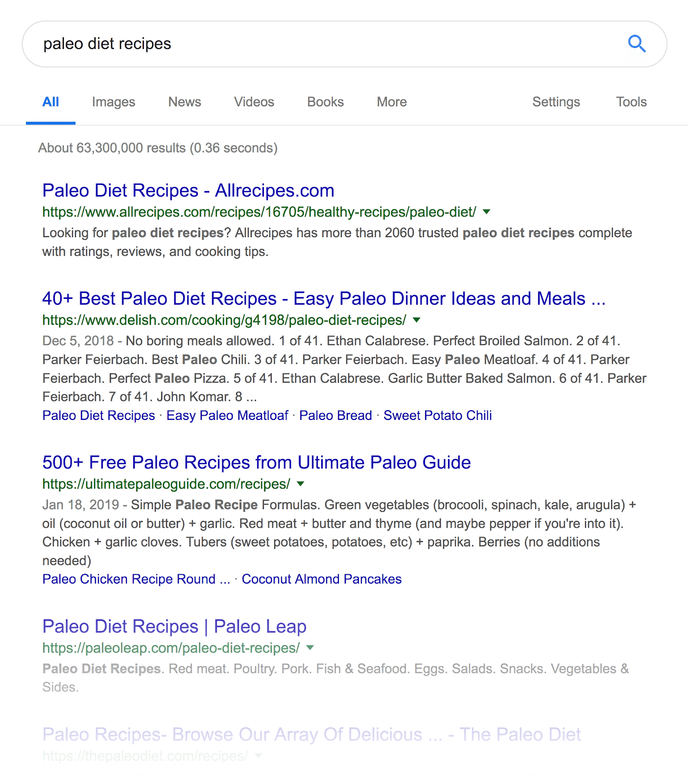Expand the More search categories menu
Screen dimensions: 688x784
click(x=392, y=102)
